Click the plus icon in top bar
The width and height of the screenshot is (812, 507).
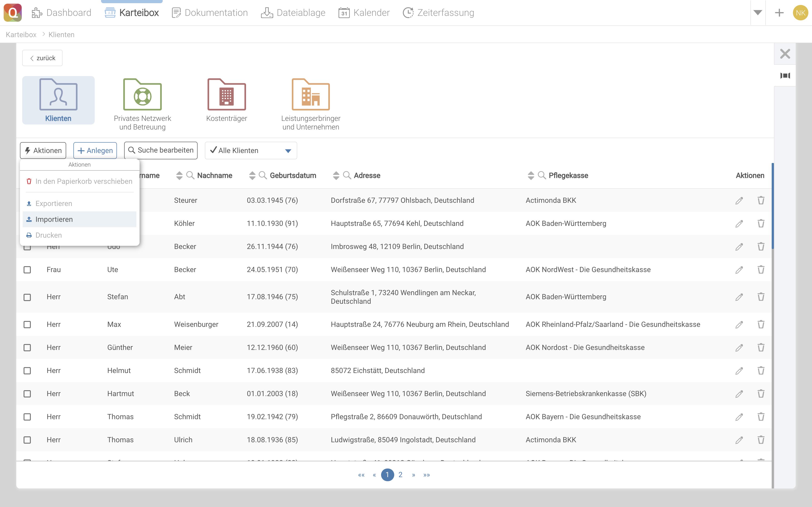[x=779, y=13]
